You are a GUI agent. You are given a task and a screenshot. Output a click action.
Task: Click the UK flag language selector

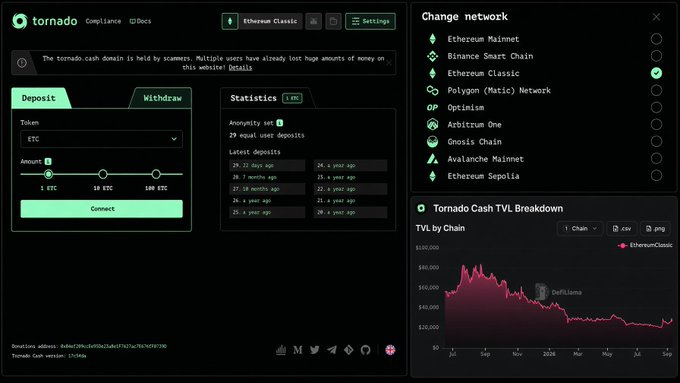pos(390,350)
